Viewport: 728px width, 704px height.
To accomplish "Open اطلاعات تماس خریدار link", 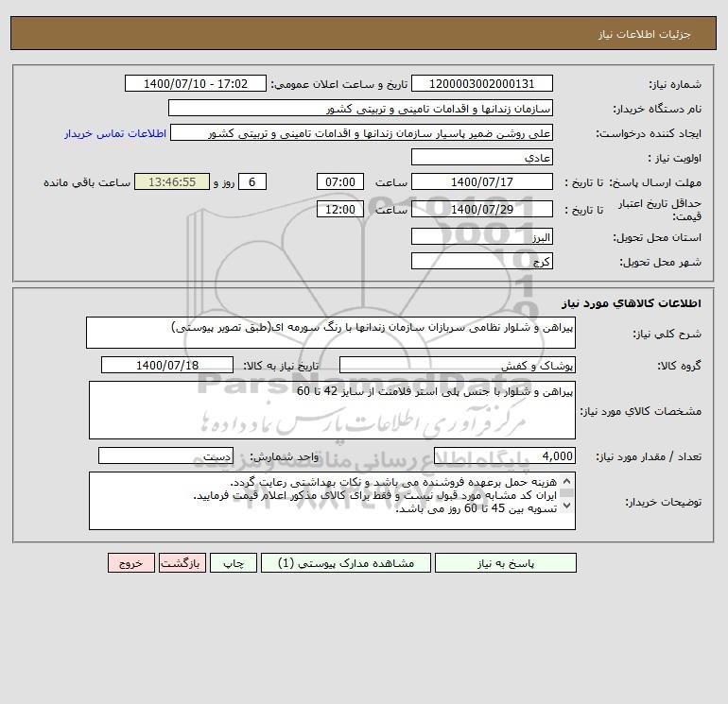I will 115,133.
